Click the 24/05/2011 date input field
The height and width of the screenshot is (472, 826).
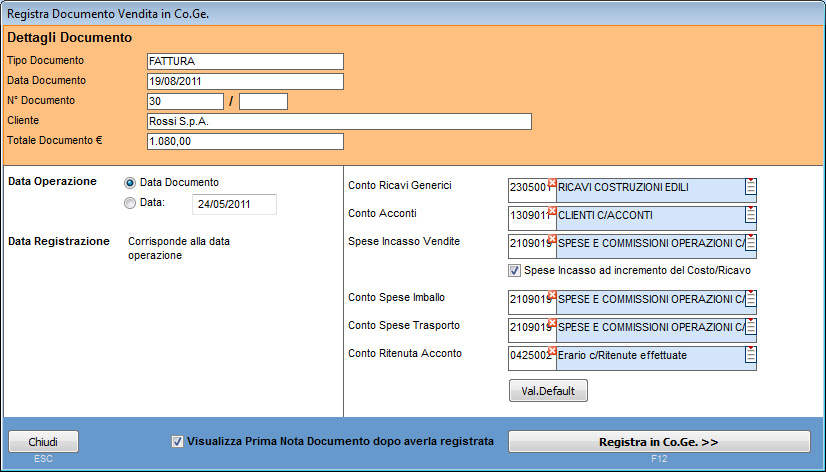(234, 204)
